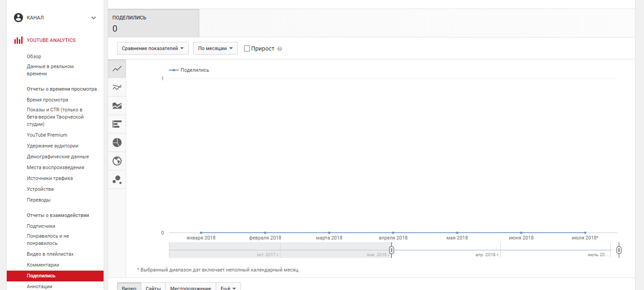The height and width of the screenshot is (290, 644).
Task: Switch to multi-line chart icon
Action: click(117, 87)
